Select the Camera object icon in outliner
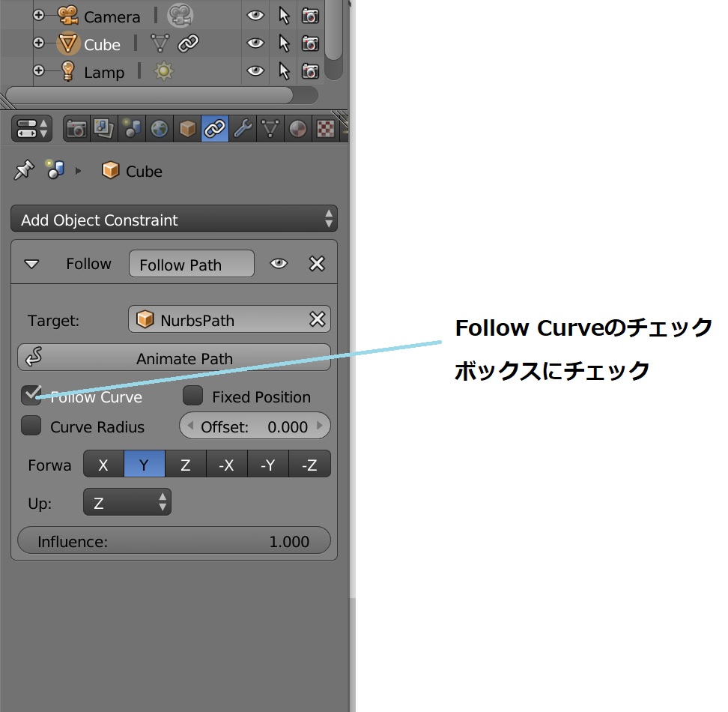728x712 pixels. point(68,15)
